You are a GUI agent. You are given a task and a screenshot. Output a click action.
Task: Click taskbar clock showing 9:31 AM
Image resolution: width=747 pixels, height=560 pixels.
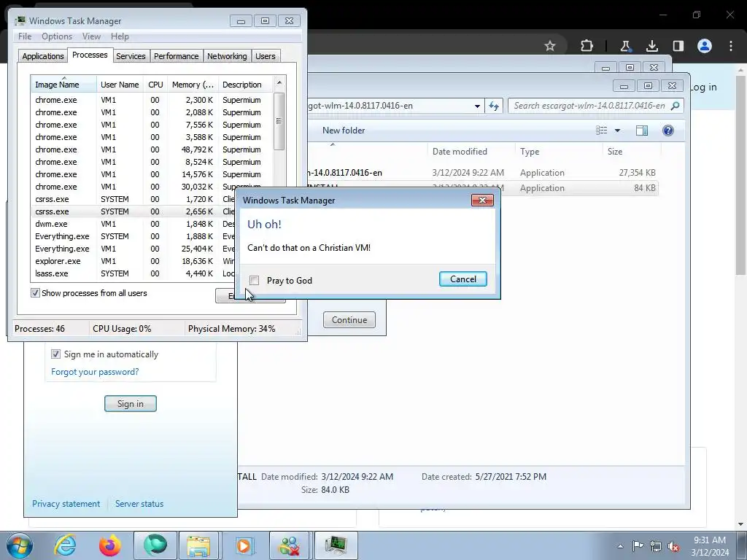(710, 546)
